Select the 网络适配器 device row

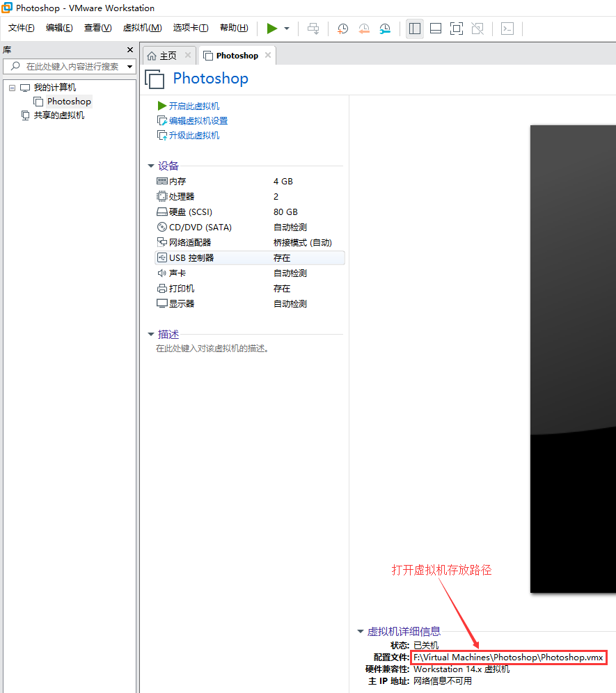(x=249, y=243)
